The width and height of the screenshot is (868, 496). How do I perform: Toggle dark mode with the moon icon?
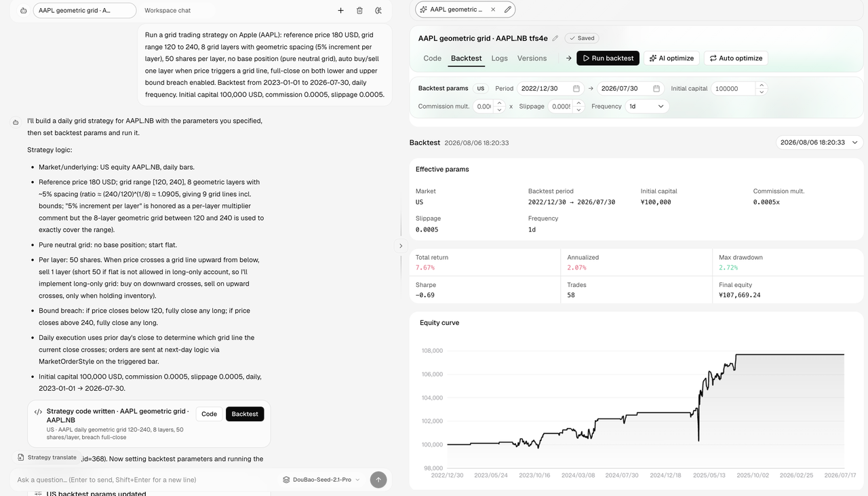tap(378, 11)
